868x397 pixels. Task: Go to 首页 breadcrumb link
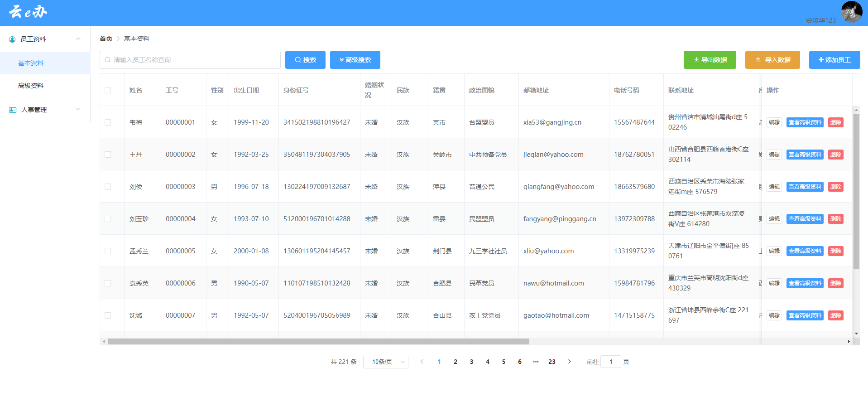point(106,39)
